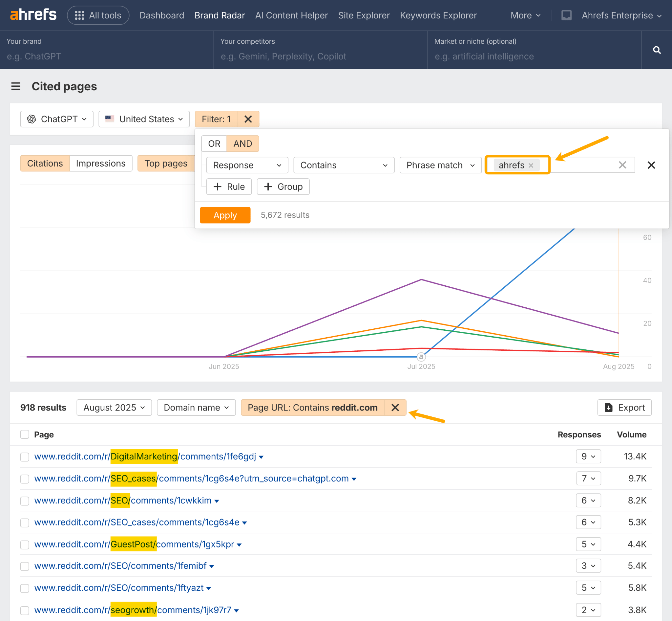This screenshot has width=672, height=621.
Task: Click the monitor icon beside Ahrefs Enterprise
Action: pos(567,15)
